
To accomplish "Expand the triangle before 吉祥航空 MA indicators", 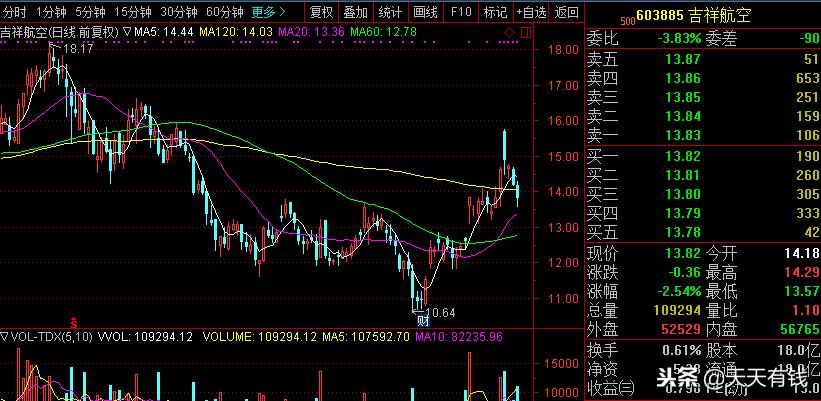I will [127, 31].
